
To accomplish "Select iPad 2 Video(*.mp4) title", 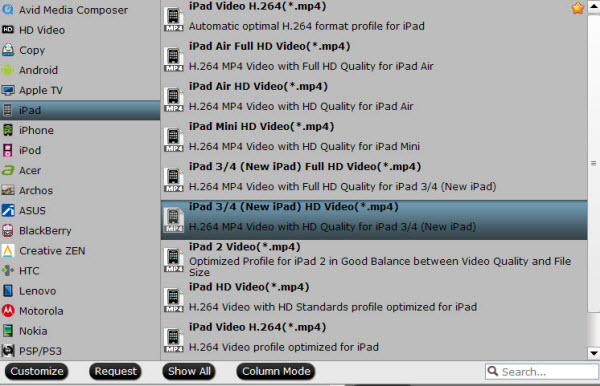I will (x=245, y=247).
